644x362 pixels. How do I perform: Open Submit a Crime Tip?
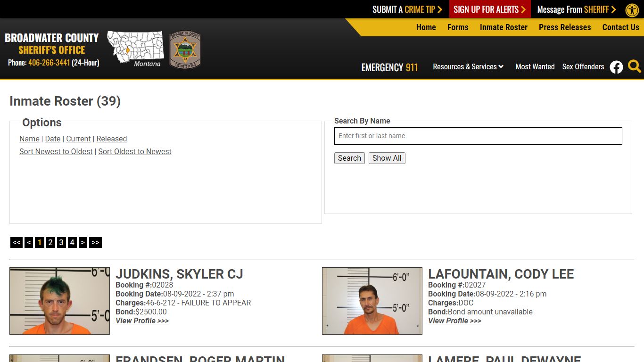tap(407, 9)
